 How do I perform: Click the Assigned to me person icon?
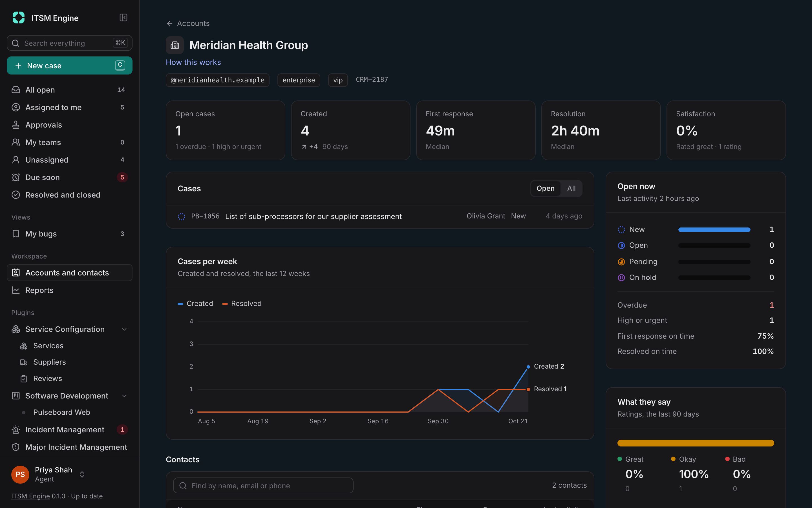pos(16,107)
